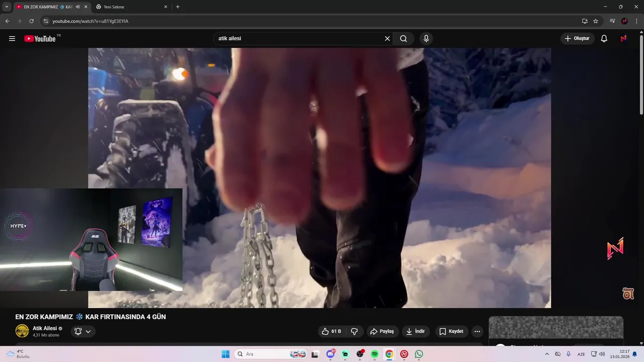Clear the 'atik ailesi' search text
The width and height of the screenshot is (644, 362).
click(387, 39)
